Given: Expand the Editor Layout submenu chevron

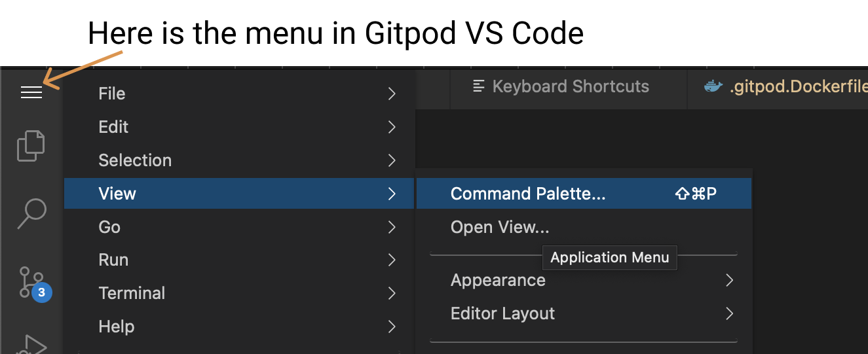Looking at the screenshot, I should (x=730, y=314).
